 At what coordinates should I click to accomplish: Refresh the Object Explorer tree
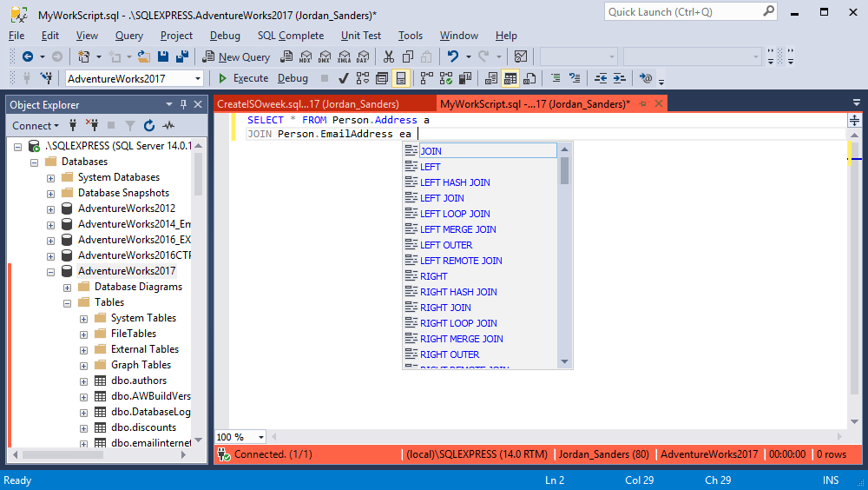pyautogui.click(x=149, y=126)
